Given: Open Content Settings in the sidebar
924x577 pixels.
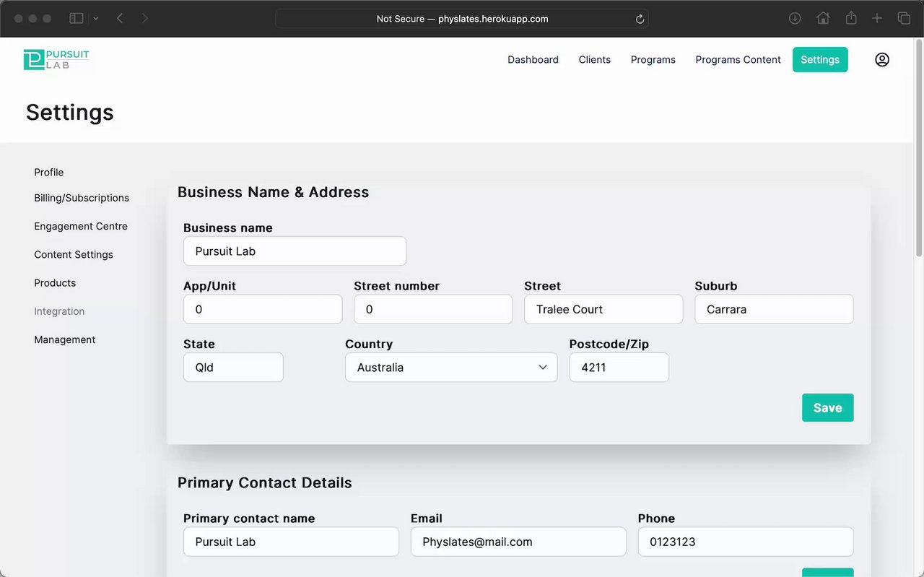Looking at the screenshot, I should [74, 255].
